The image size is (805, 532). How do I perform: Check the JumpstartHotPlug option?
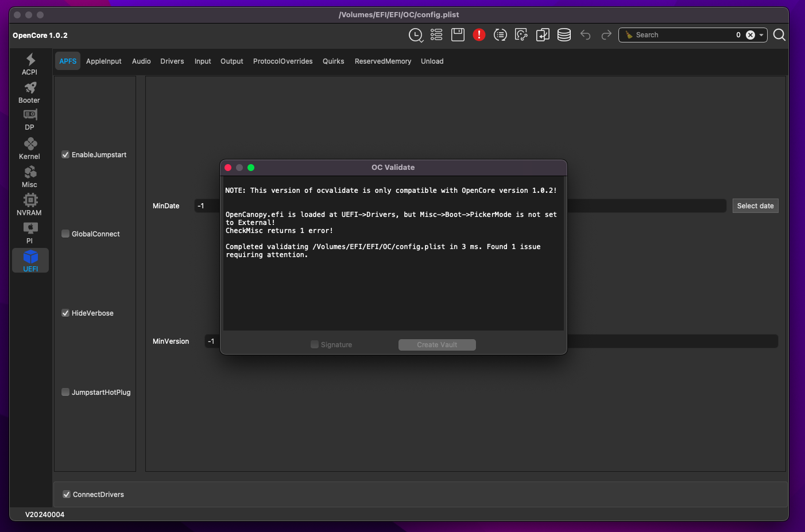65,393
